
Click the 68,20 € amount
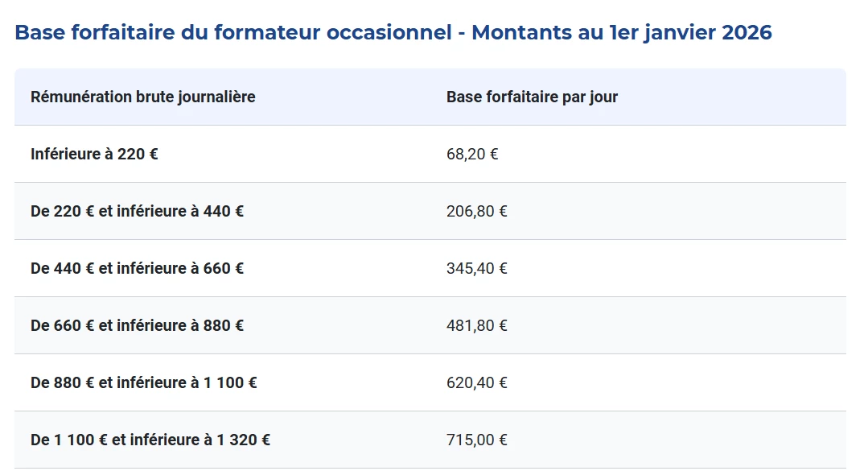tap(472, 154)
